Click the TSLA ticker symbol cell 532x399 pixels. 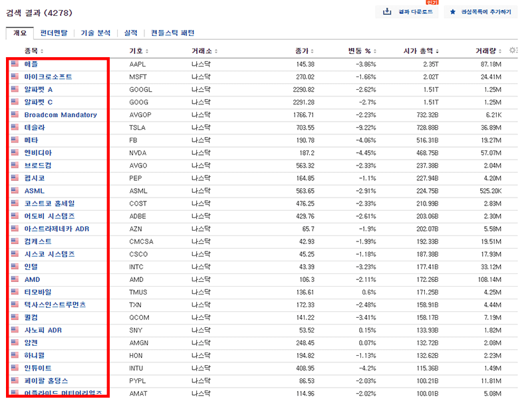pos(137,128)
